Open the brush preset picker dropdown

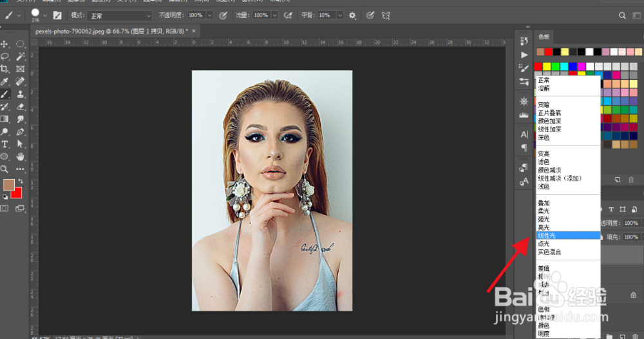pos(45,15)
